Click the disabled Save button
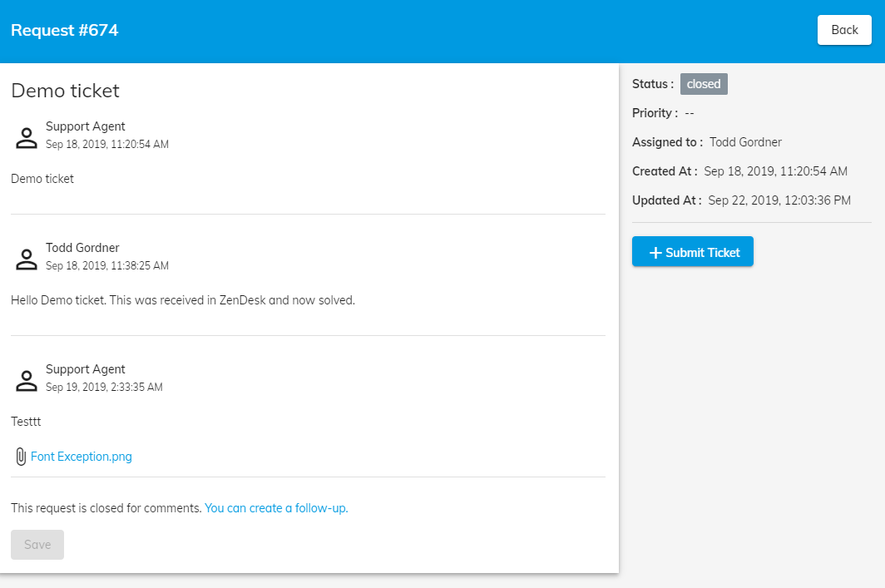The width and height of the screenshot is (885, 588). (37, 545)
